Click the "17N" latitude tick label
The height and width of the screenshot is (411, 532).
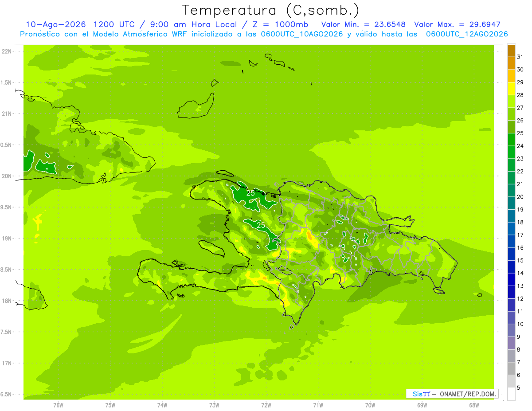click(x=8, y=364)
